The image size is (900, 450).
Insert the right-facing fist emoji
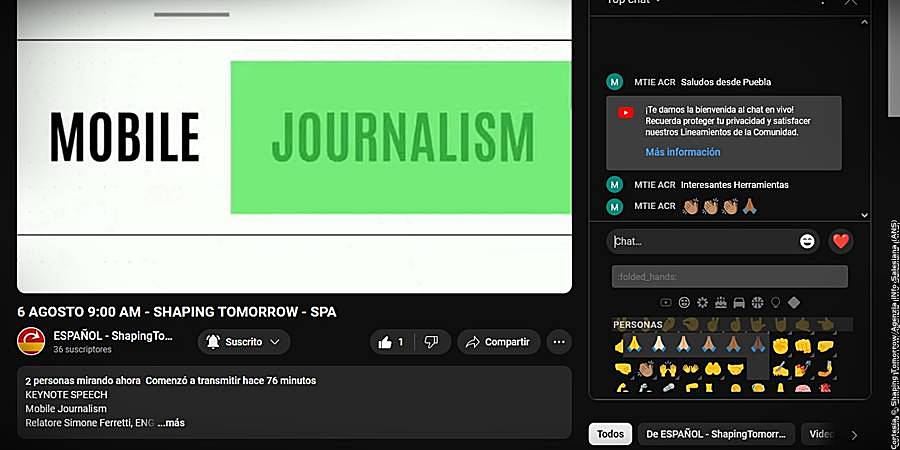(623, 368)
